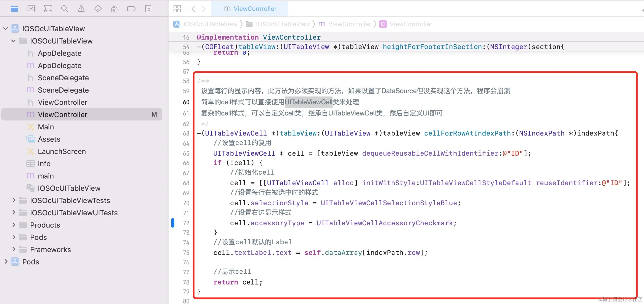Show the Test navigator diamond icon
This screenshot has height=304, width=644.
[x=98, y=9]
